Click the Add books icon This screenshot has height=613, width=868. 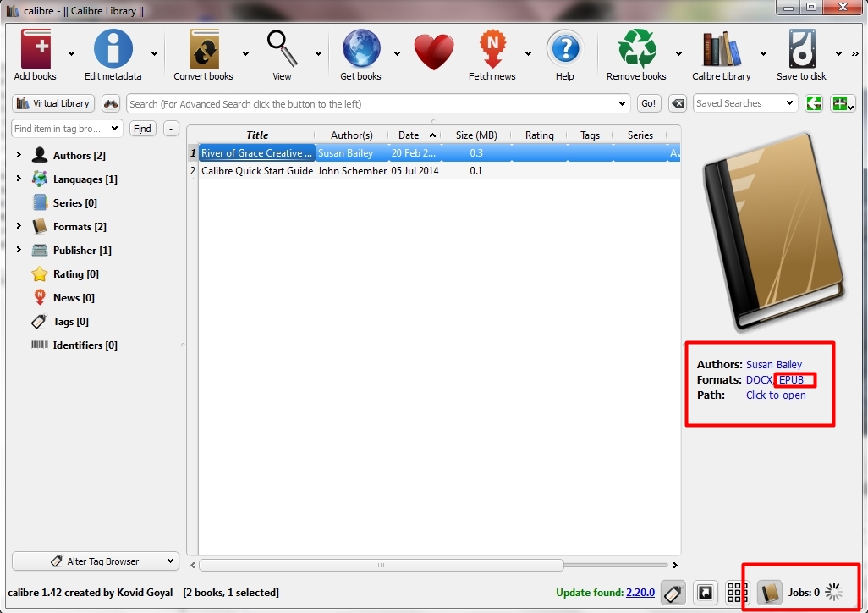pos(35,50)
